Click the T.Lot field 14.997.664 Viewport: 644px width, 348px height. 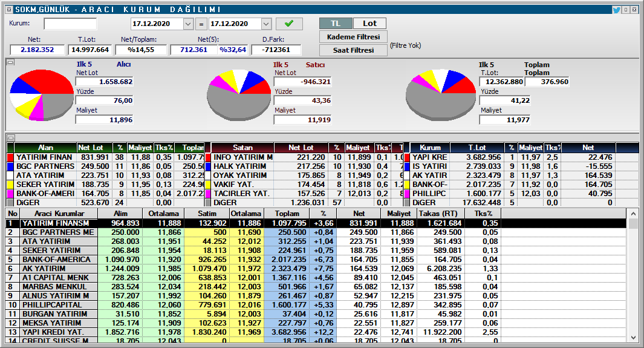pyautogui.click(x=90, y=50)
